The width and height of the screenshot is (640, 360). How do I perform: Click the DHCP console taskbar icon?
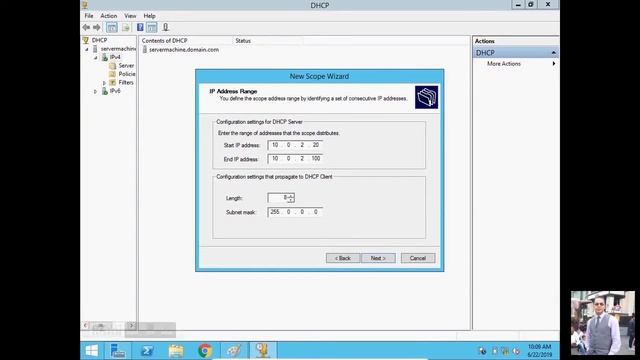(263, 351)
